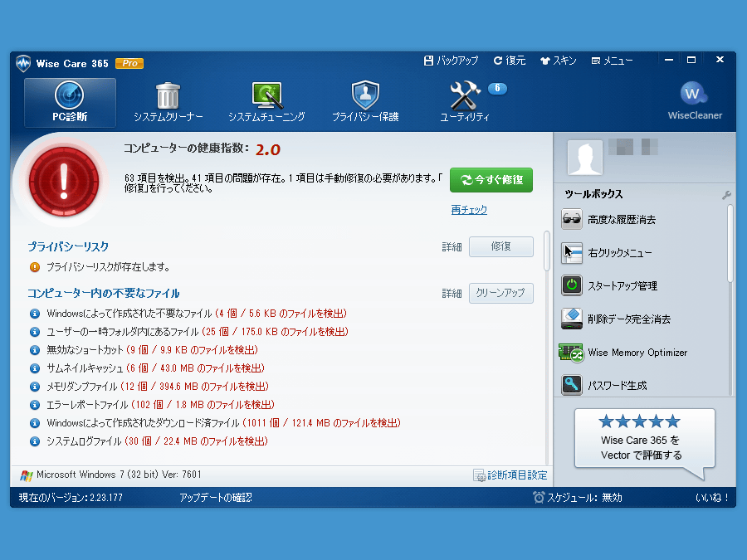This screenshot has width=747, height=560.
Task: Minimize the Wise Care 365 window
Action: (669, 60)
